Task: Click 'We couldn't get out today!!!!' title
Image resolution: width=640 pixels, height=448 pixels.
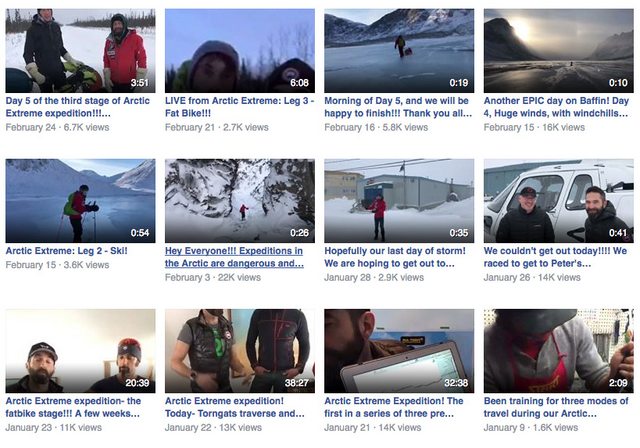Action: pos(555,257)
